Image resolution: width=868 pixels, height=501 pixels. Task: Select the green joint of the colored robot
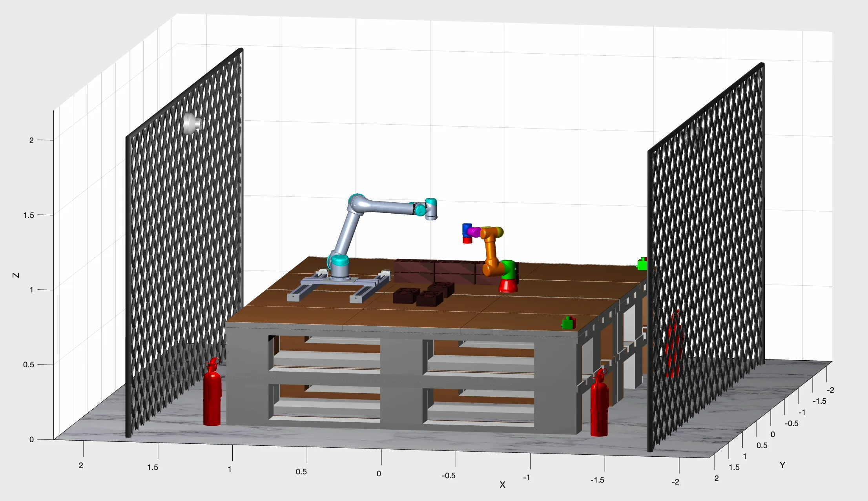(x=509, y=269)
